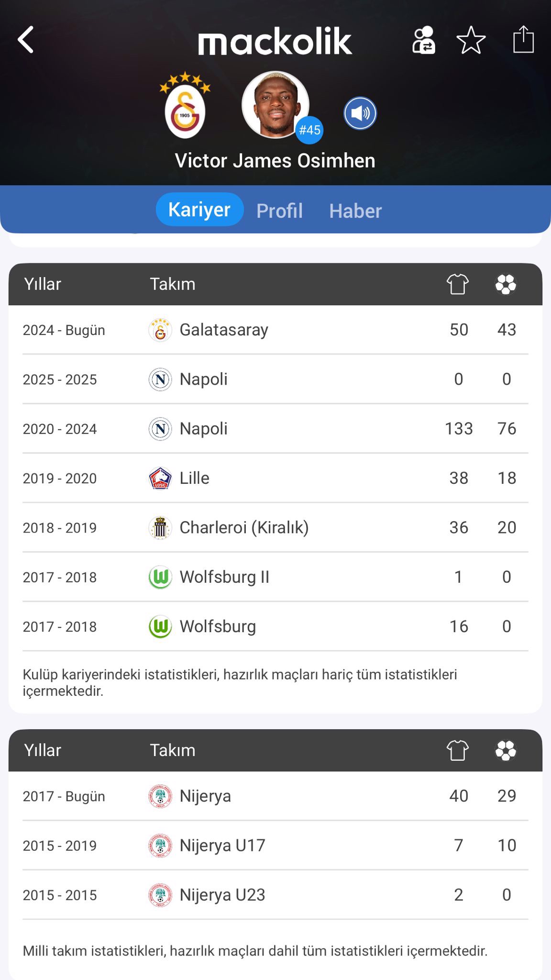Open the player comparison icon
551x980 pixels.
(x=424, y=40)
